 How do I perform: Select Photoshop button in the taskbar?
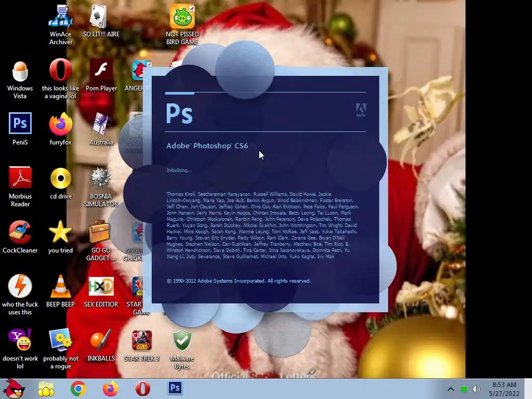point(175,388)
